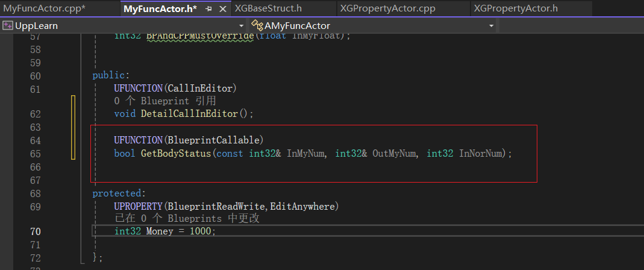The width and height of the screenshot is (644, 270).
Task: Click the UPROPERTY macro on line 69
Action: (x=139, y=207)
